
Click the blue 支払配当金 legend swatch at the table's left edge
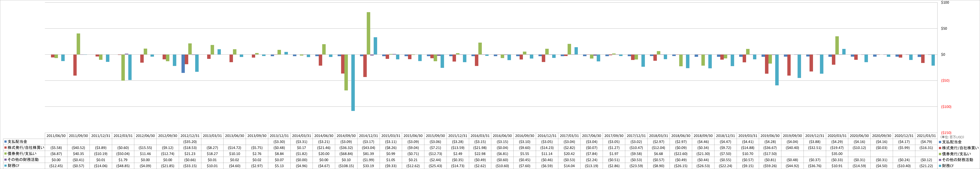(6, 142)
